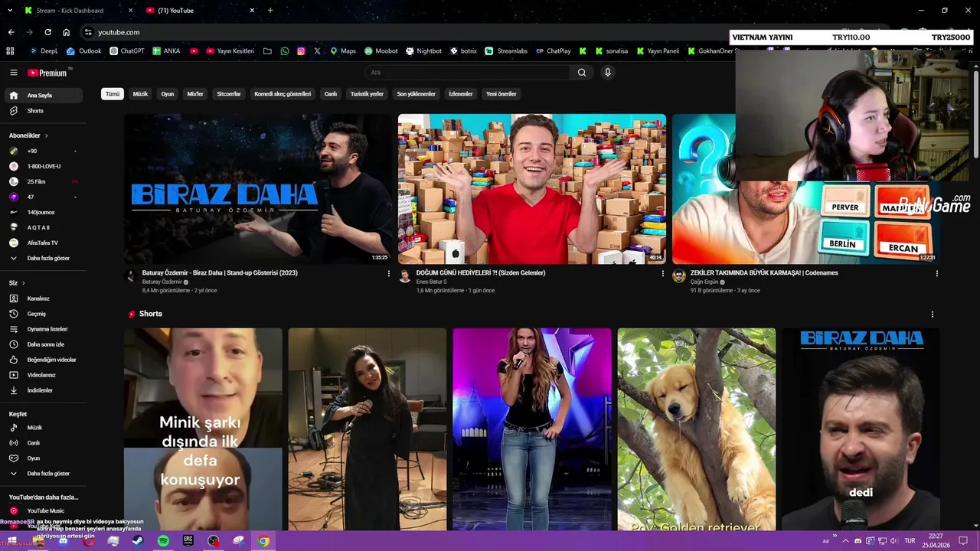Image resolution: width=980 pixels, height=551 pixels.
Task: Click the YouTube Premium logo
Action: (x=47, y=73)
